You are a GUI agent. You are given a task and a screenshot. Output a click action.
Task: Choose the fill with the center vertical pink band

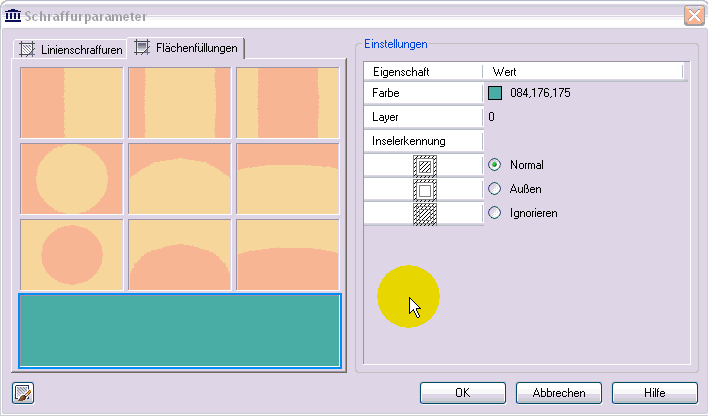288,103
